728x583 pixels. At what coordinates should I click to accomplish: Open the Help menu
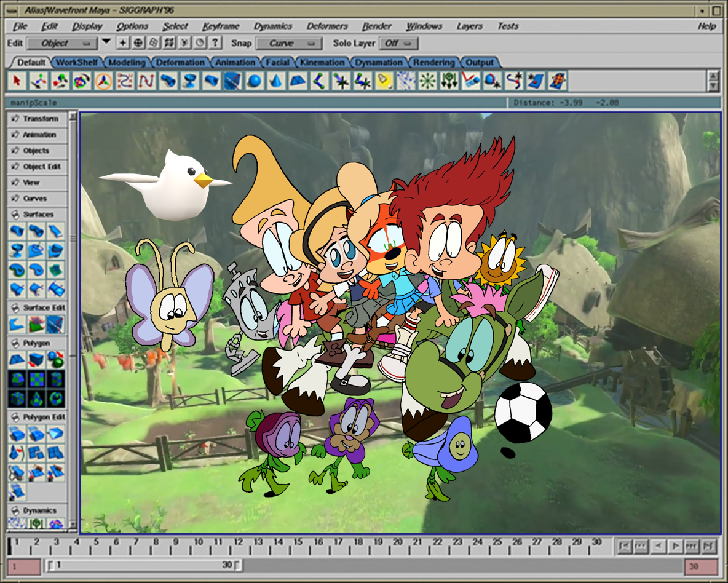click(706, 26)
